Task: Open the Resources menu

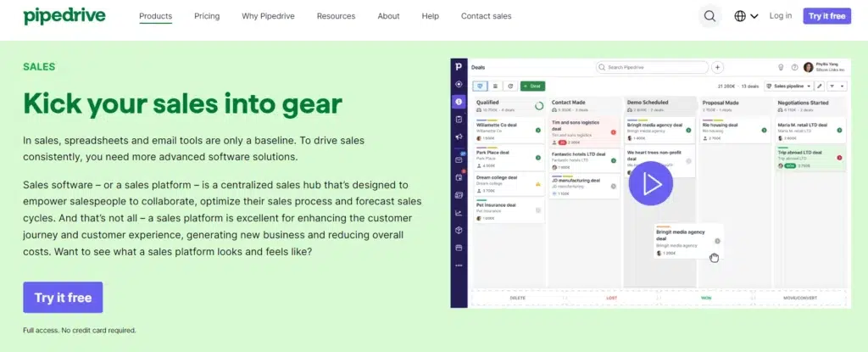Action: click(336, 16)
